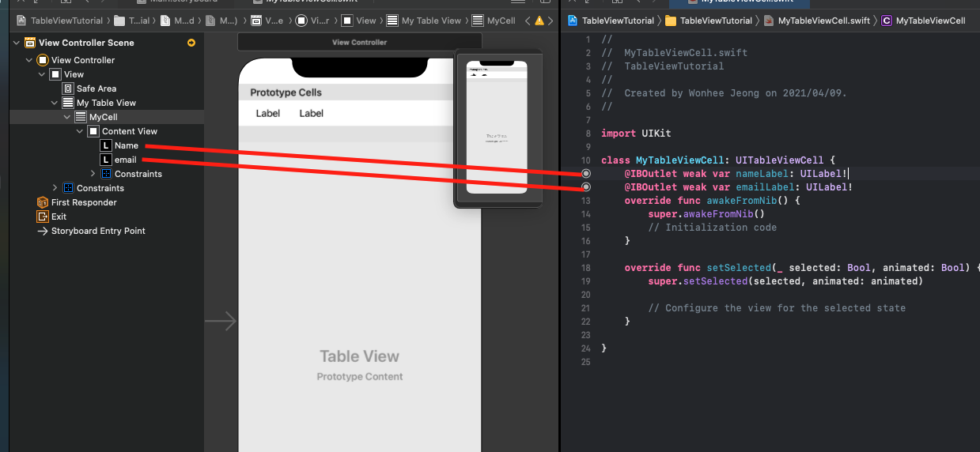Expand Constraints under View
980x452 pixels.
point(55,188)
